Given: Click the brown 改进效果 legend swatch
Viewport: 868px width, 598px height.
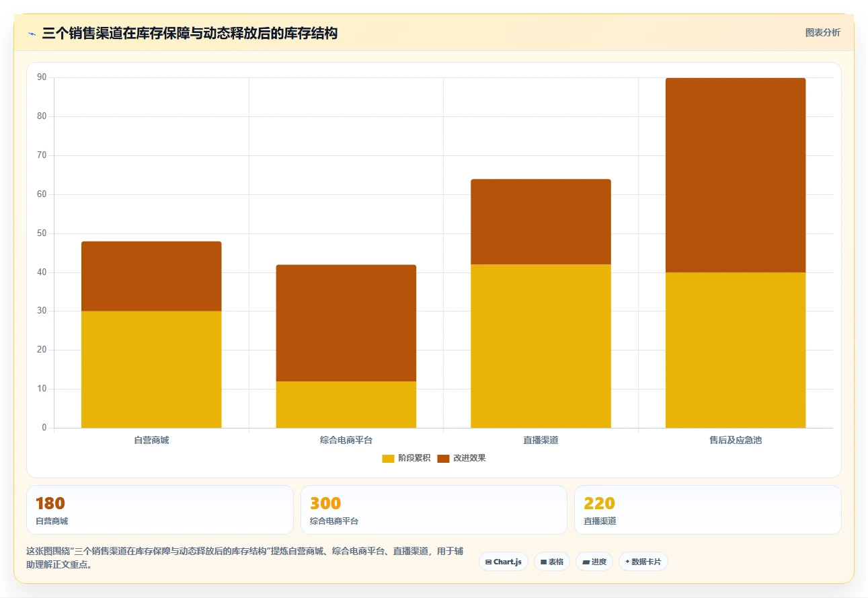Looking at the screenshot, I should coord(443,458).
